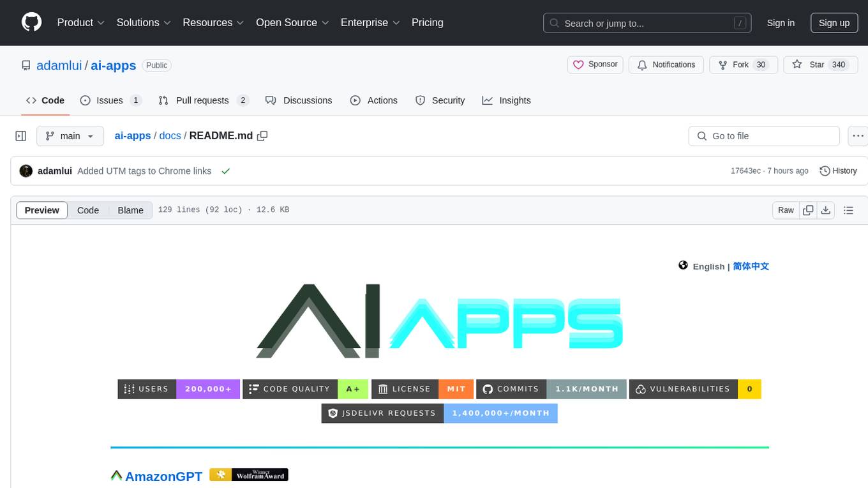The width and height of the screenshot is (868, 488).
Task: Go to docs folder in breadcrumb
Action: pyautogui.click(x=170, y=136)
